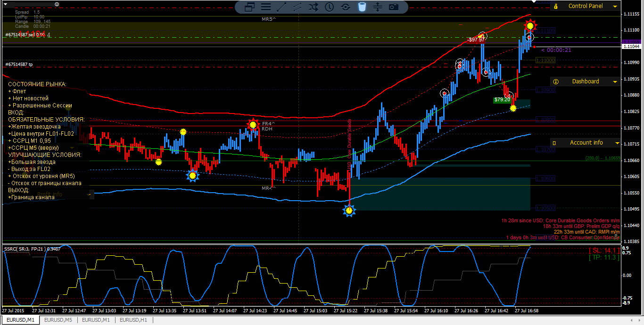This screenshot has width=644, height=325.
Task: Click the MR5^ level label
Action: click(269, 19)
